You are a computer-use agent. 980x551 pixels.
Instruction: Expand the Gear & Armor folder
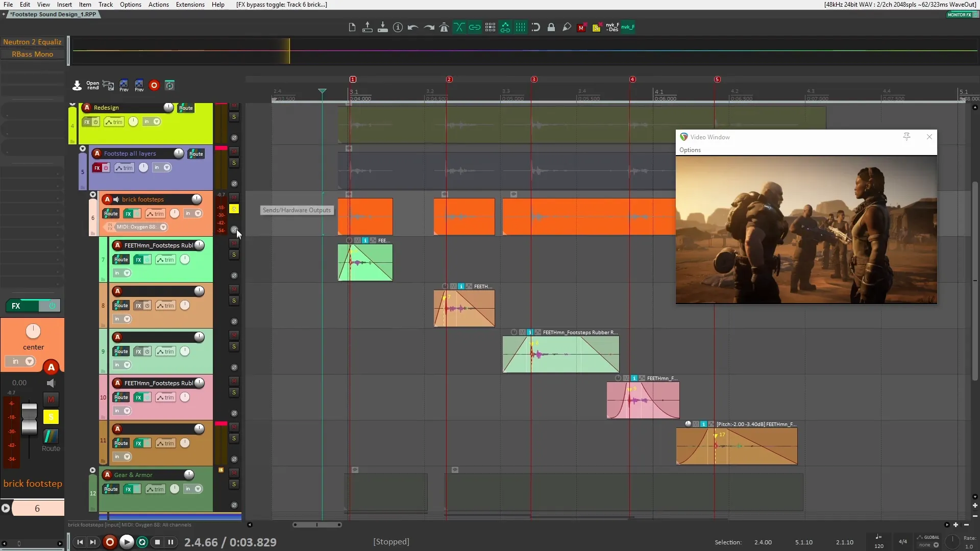click(93, 470)
